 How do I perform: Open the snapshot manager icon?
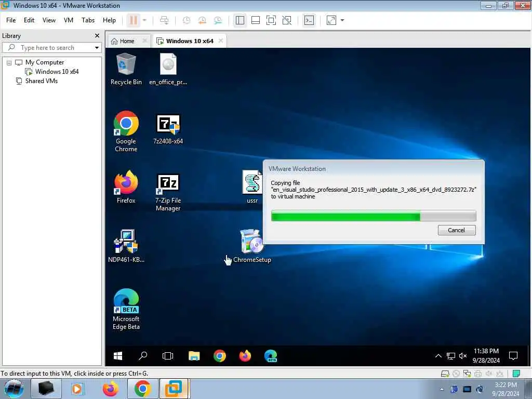point(218,20)
